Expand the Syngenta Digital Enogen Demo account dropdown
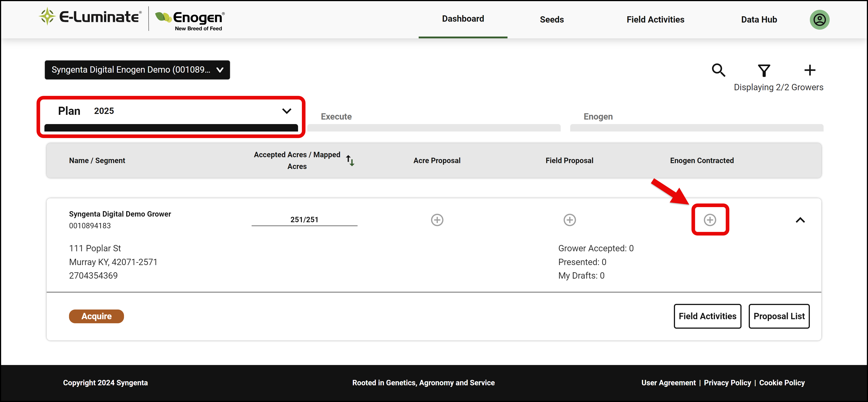The width and height of the screenshot is (868, 402). coord(137,70)
